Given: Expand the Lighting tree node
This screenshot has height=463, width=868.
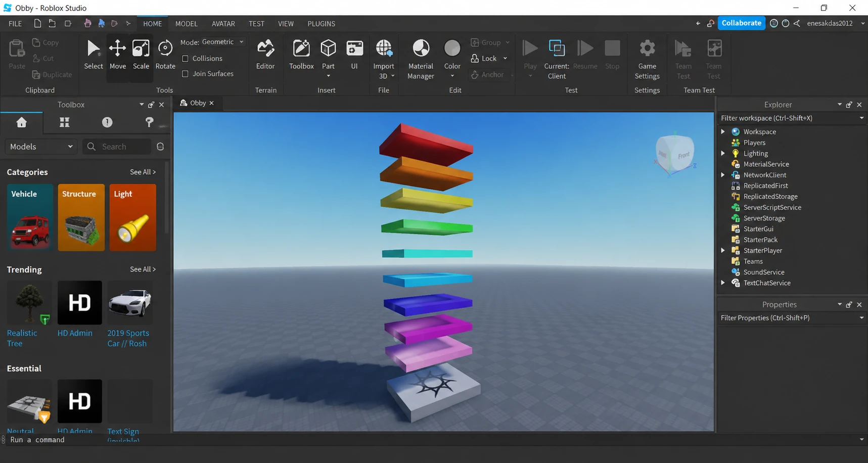Looking at the screenshot, I should (x=723, y=153).
